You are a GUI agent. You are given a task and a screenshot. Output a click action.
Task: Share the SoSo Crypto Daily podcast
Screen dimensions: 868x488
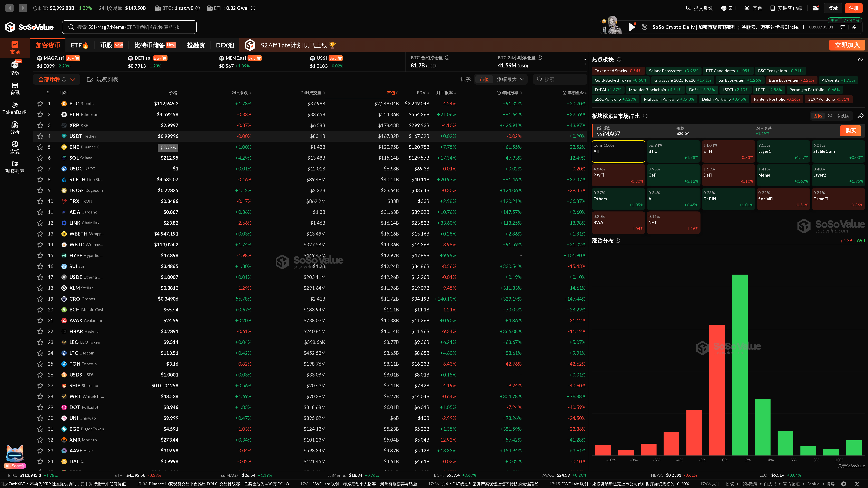coord(854,27)
